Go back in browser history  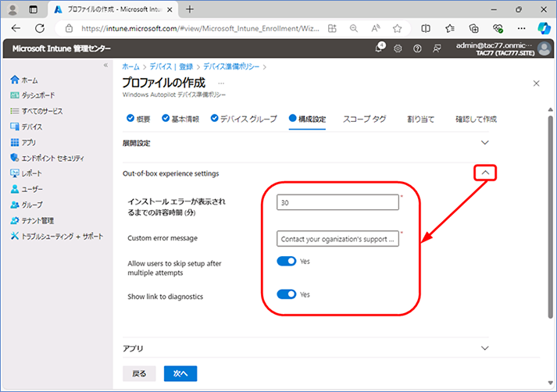(x=16, y=28)
